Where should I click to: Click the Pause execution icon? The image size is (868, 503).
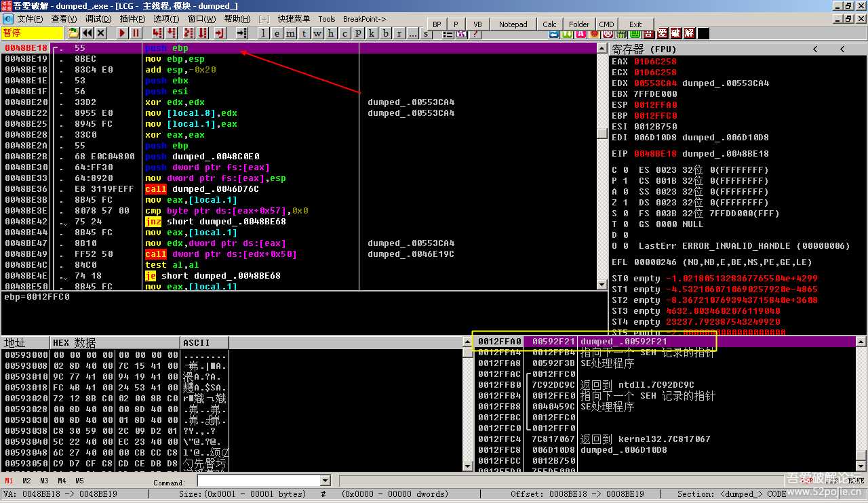pyautogui.click(x=136, y=33)
